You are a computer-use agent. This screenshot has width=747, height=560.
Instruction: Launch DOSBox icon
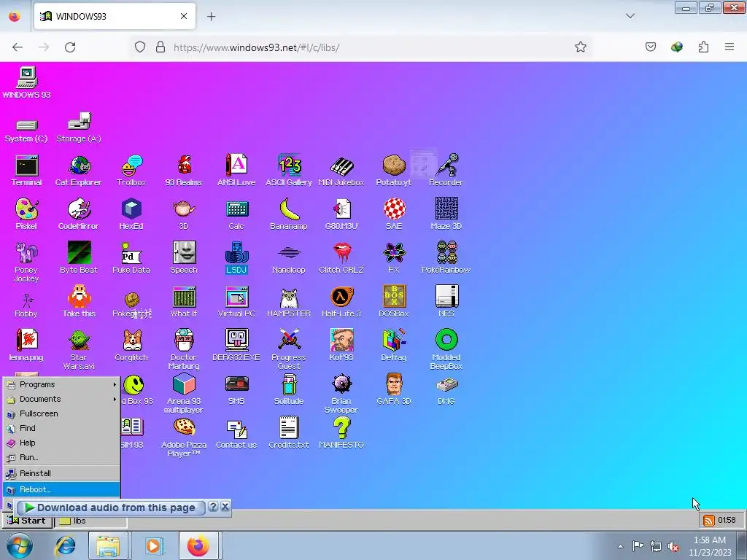tap(394, 301)
